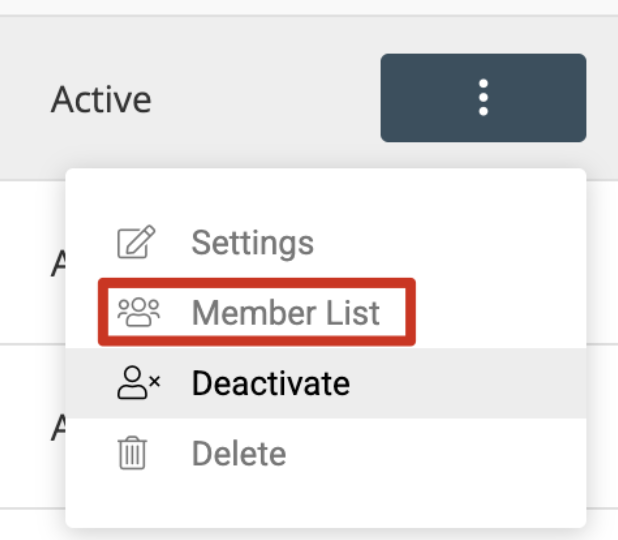Viewport: 618px width, 540px height.
Task: Click the partially hidden status in second row
Action: (x=58, y=263)
